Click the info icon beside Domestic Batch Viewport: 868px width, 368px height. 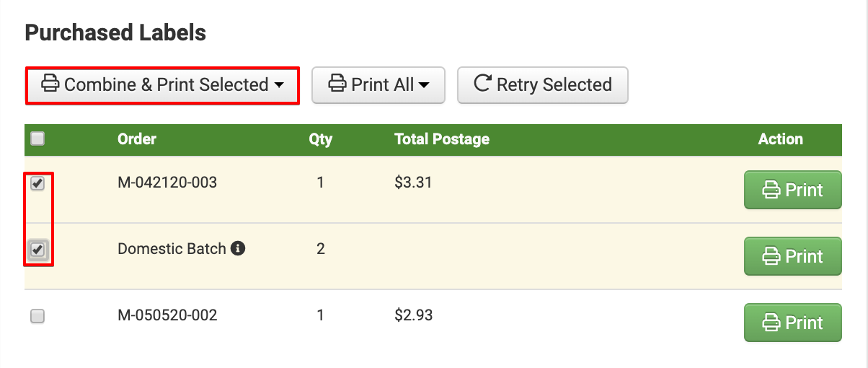pyautogui.click(x=238, y=249)
